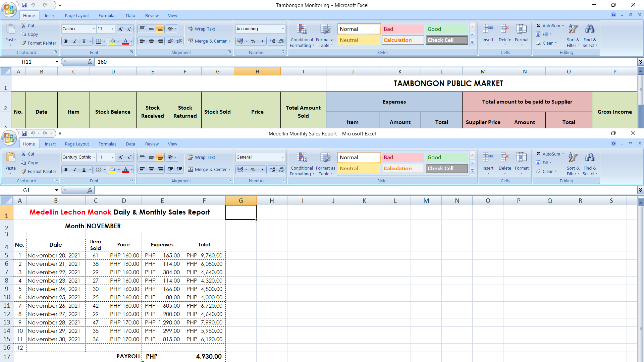The width and height of the screenshot is (644, 362).
Task: Click the yellow Fill Color button in the Tambongon window
Action: (x=113, y=41)
